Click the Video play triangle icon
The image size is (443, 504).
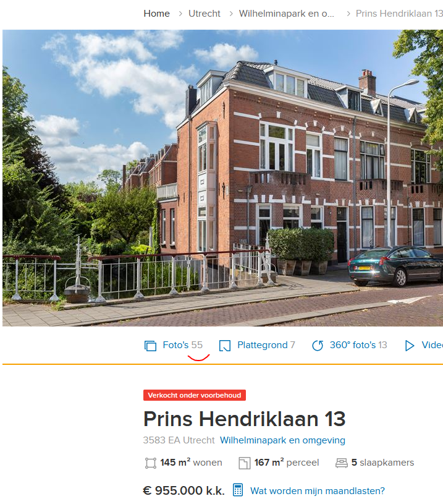tap(410, 346)
